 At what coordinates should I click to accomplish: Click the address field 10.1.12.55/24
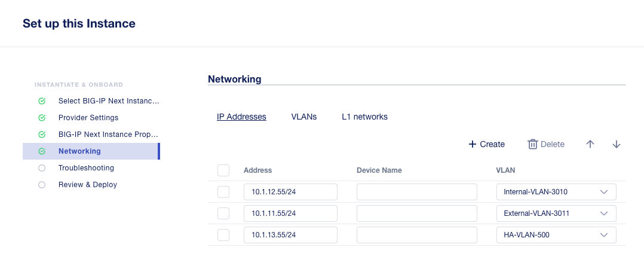pyautogui.click(x=290, y=192)
